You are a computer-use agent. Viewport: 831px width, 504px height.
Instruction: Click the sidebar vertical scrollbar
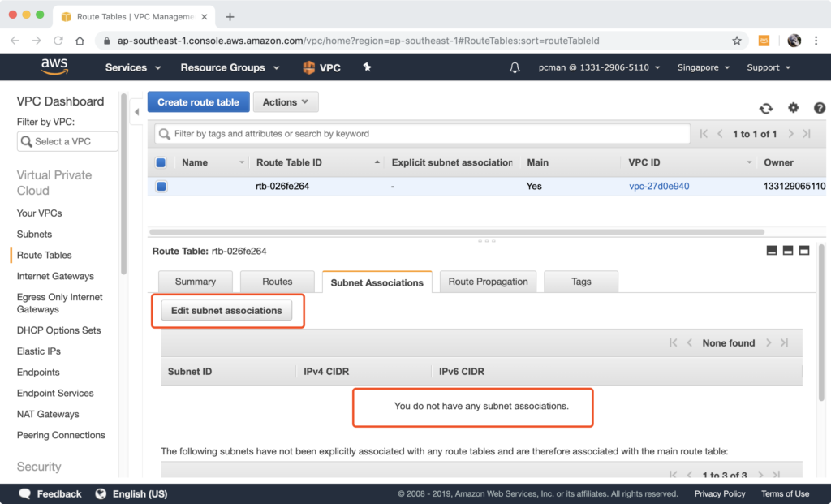click(123, 183)
